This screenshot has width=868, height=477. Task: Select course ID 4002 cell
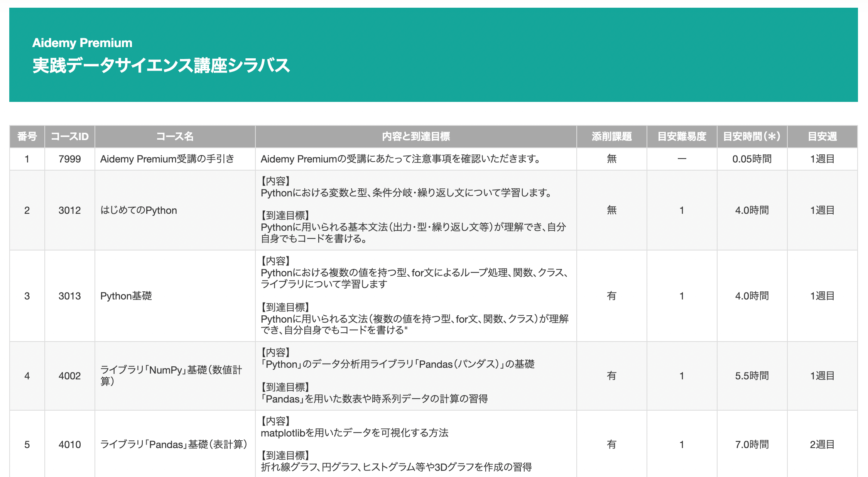(x=70, y=376)
